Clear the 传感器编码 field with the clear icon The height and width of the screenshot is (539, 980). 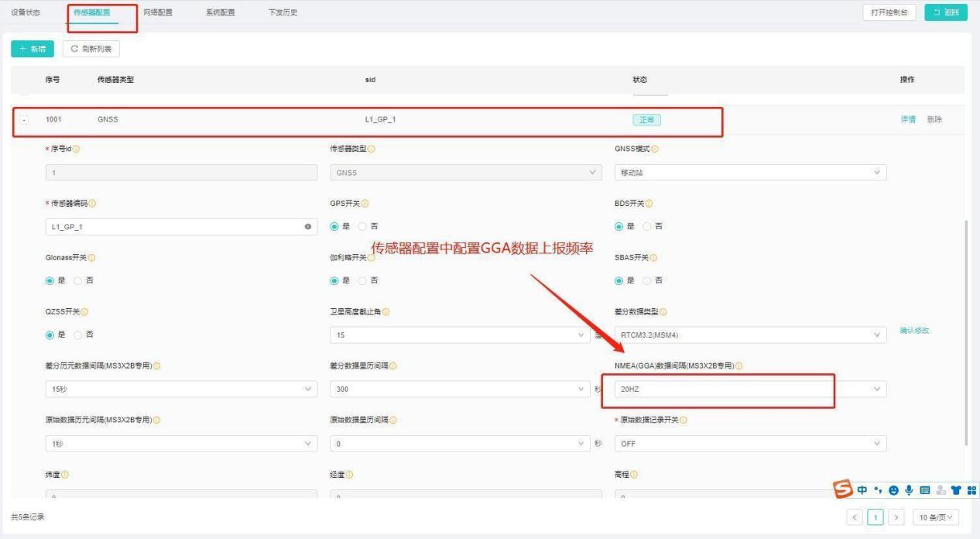pyautogui.click(x=307, y=227)
